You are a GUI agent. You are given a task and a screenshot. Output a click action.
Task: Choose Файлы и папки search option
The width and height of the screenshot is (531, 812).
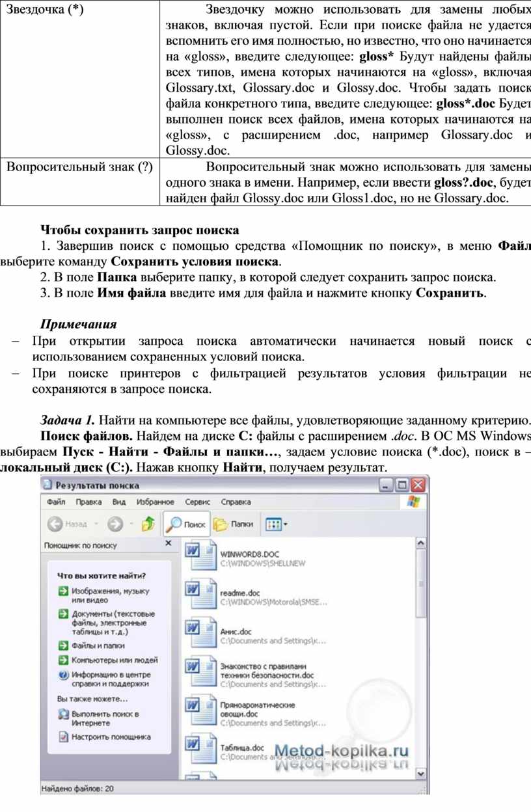pos(91,645)
